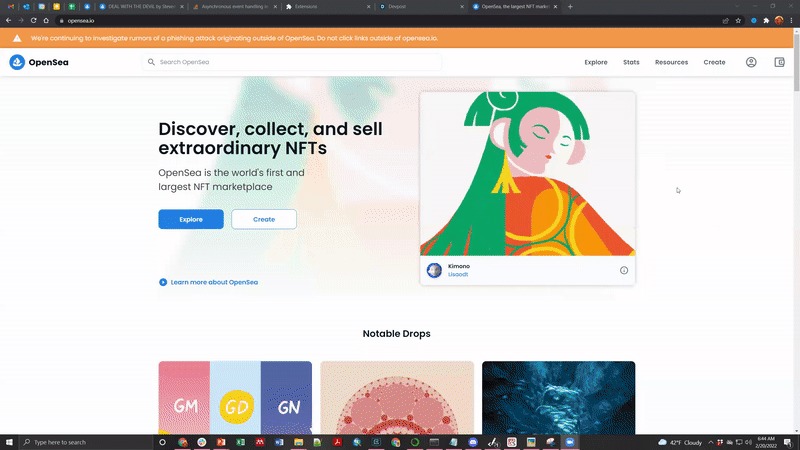The width and height of the screenshot is (800, 450).
Task: Open Word from the taskbar
Action: point(279,442)
